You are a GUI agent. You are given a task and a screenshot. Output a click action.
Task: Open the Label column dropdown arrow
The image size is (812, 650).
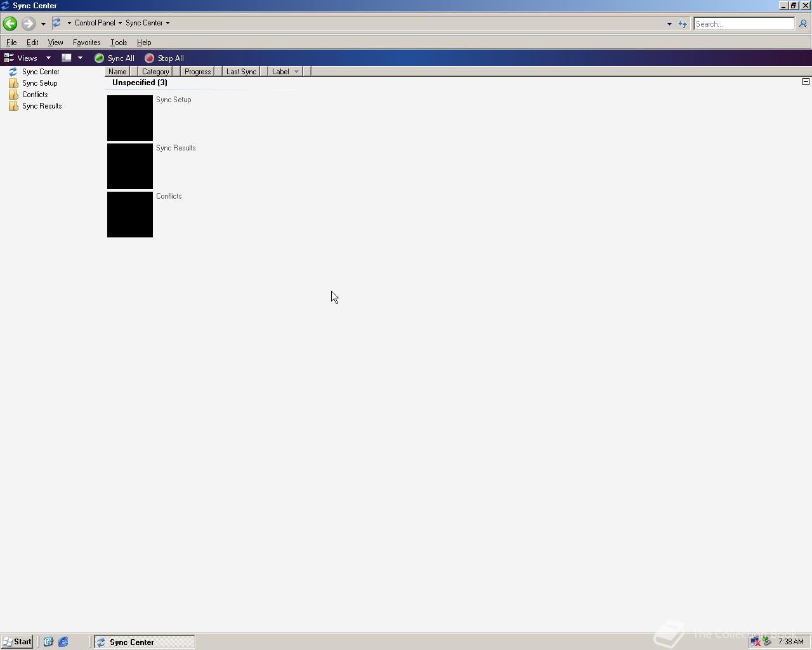tap(296, 72)
